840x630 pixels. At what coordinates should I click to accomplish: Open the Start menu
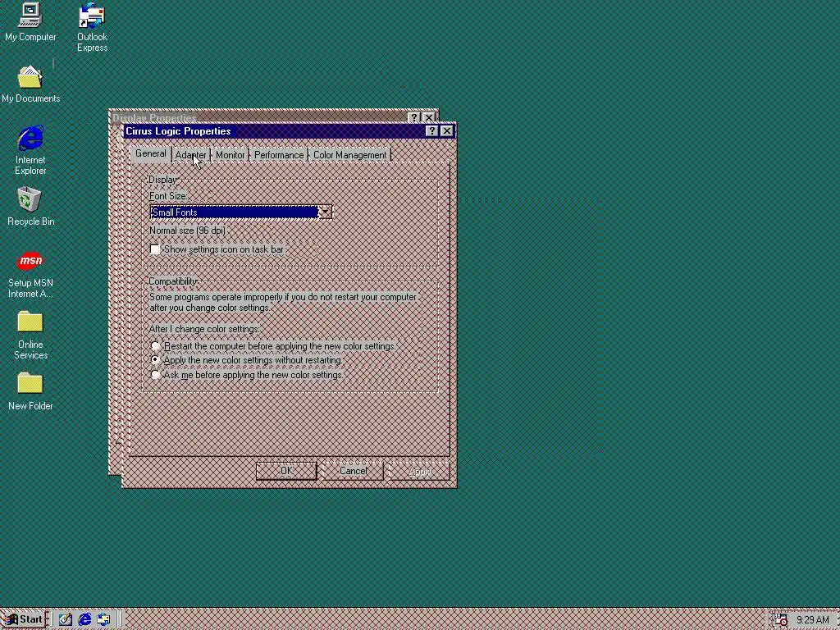24,619
